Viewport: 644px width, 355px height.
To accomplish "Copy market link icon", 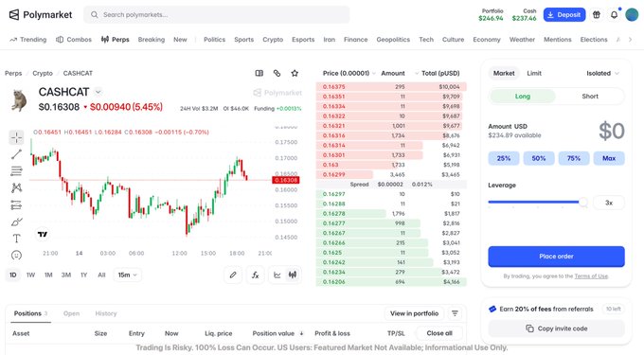I will point(277,73).
